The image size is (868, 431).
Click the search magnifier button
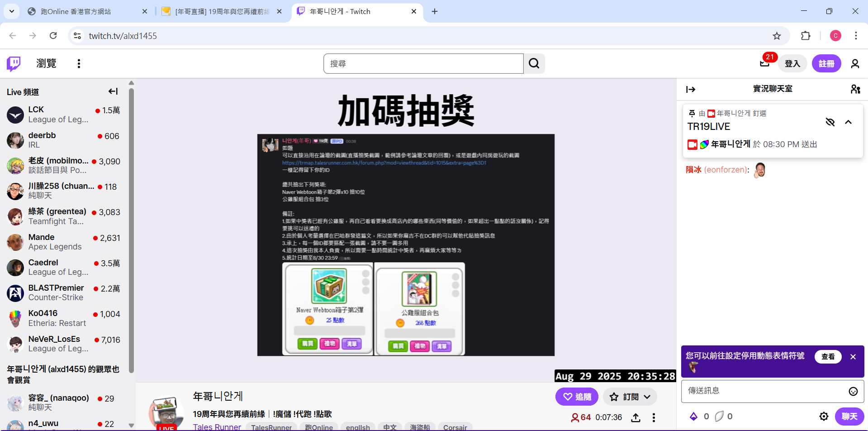coord(534,64)
